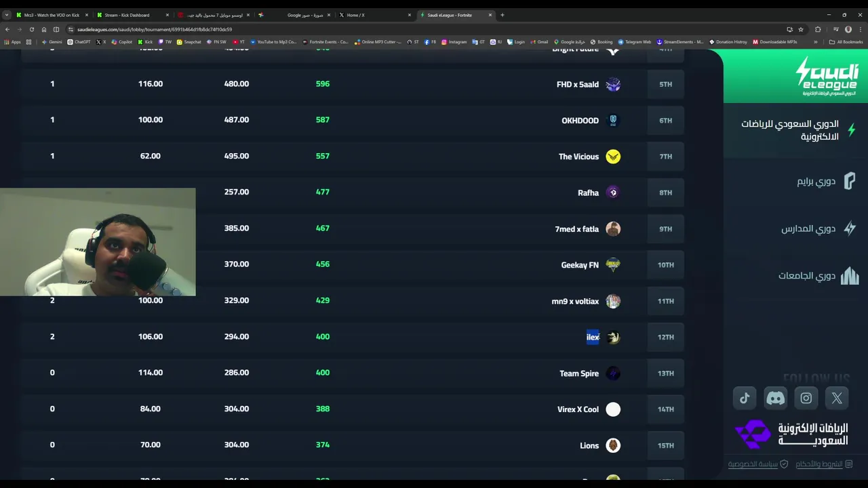The image size is (868, 488).
Task: Expand hidden bookmarks chevron
Action: [x=816, y=42]
